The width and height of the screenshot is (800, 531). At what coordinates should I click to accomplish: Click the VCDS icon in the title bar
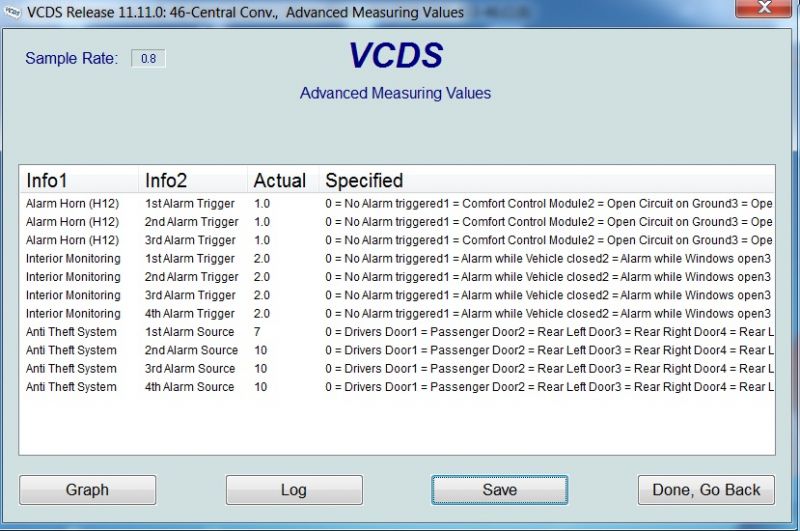tap(12, 12)
